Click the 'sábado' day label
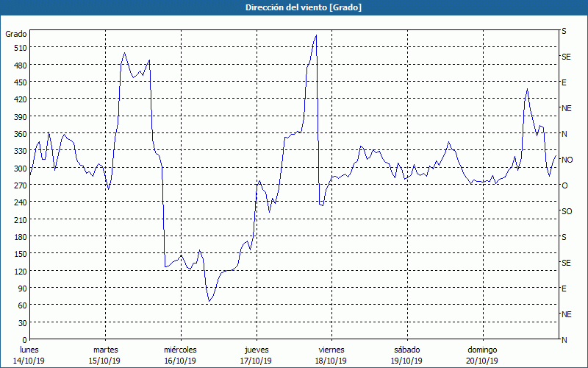This screenshot has height=368, width=588. (407, 350)
